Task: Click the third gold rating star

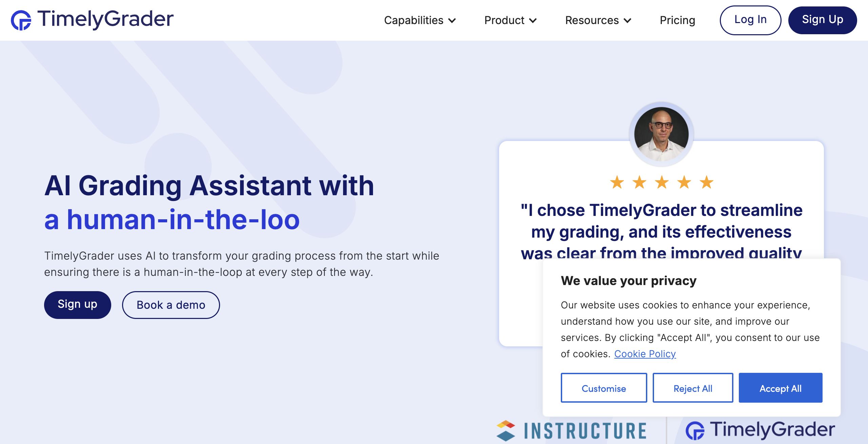Action: coord(662,182)
